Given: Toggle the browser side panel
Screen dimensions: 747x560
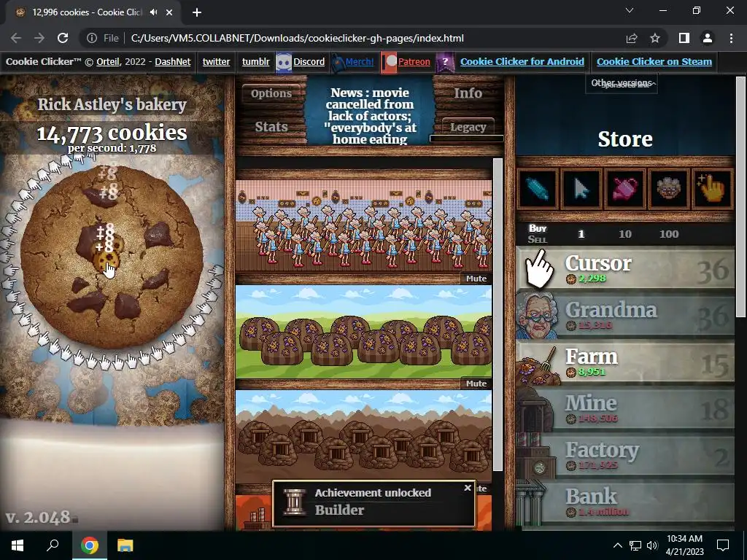Looking at the screenshot, I should (x=684, y=38).
